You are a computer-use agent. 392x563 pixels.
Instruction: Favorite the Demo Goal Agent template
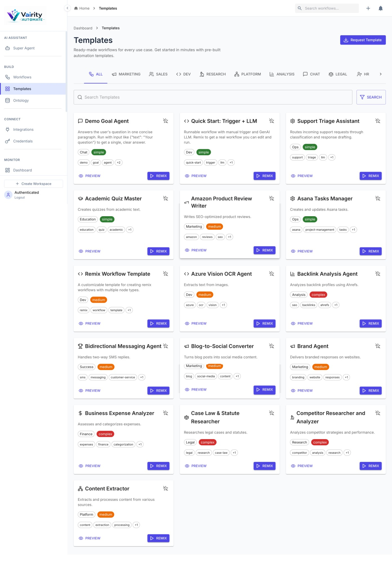point(166,121)
